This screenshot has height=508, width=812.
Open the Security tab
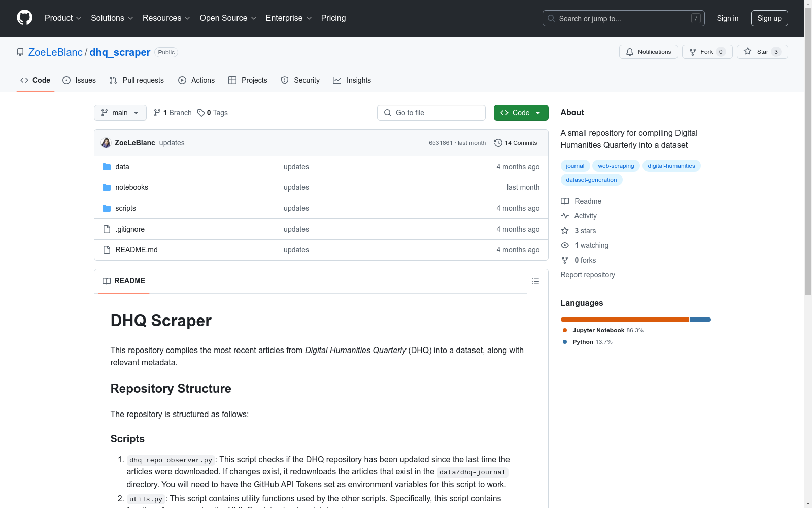point(300,80)
